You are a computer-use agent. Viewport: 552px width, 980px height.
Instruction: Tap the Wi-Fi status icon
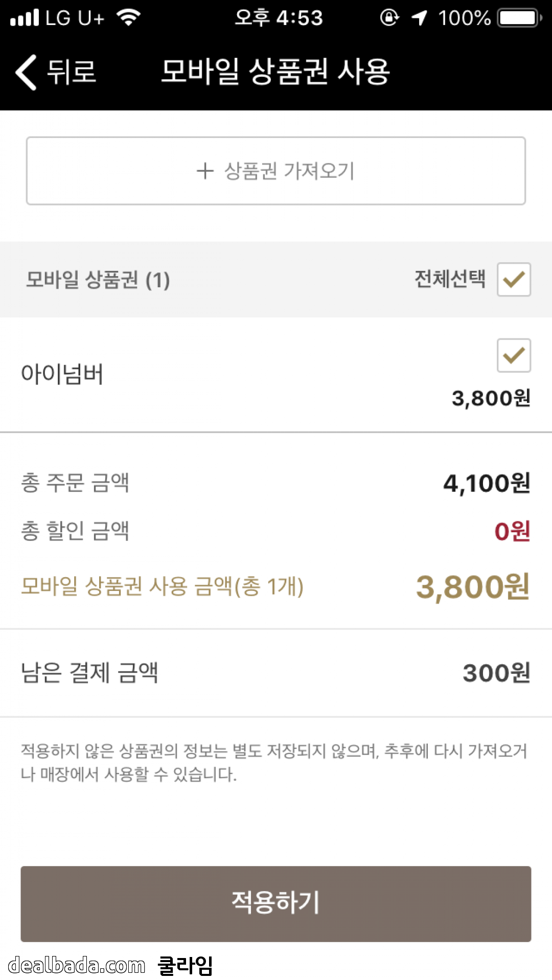[128, 18]
